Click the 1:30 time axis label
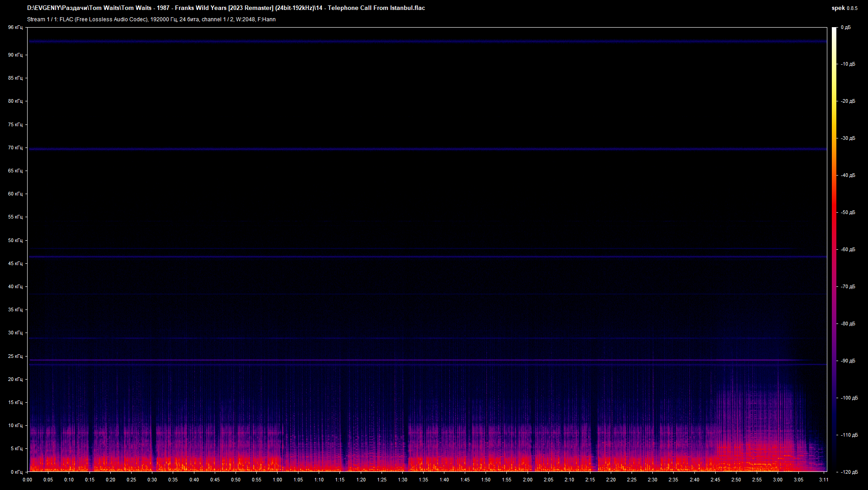Viewport: 868px width, 490px height. 402,480
